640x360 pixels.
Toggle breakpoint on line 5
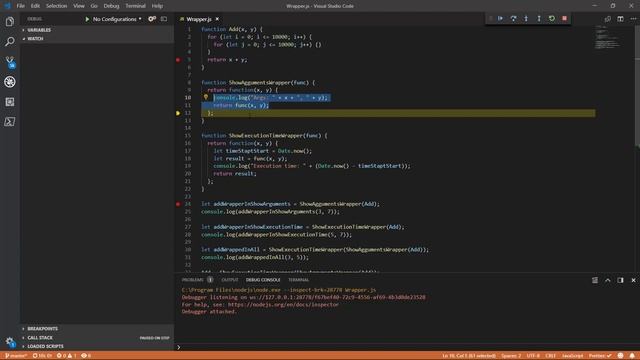[x=178, y=60]
